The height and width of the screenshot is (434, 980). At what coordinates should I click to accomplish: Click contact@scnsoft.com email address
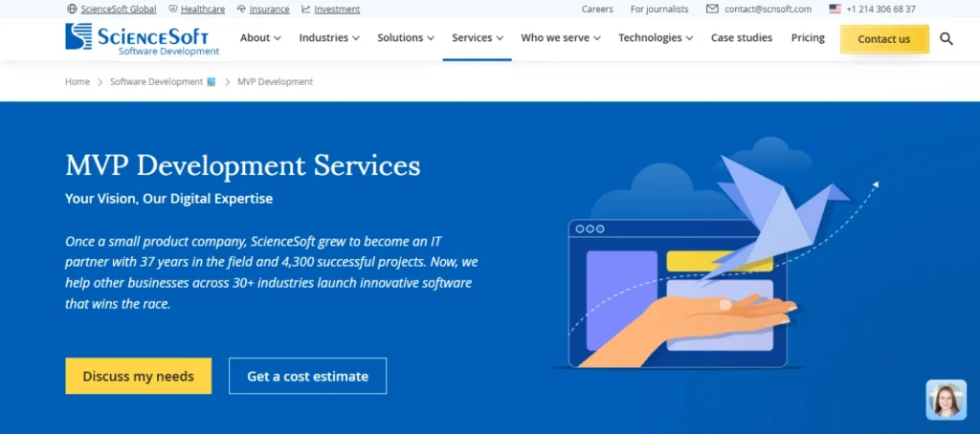click(x=768, y=9)
